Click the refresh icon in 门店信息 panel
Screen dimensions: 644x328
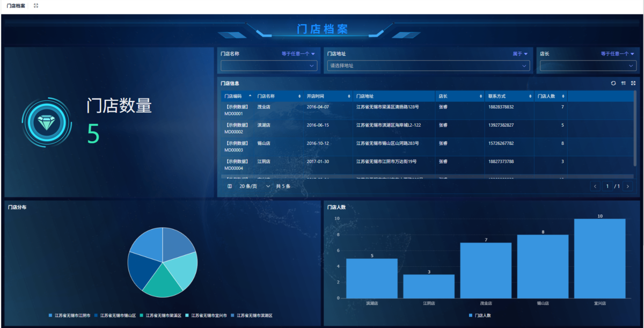pos(613,83)
